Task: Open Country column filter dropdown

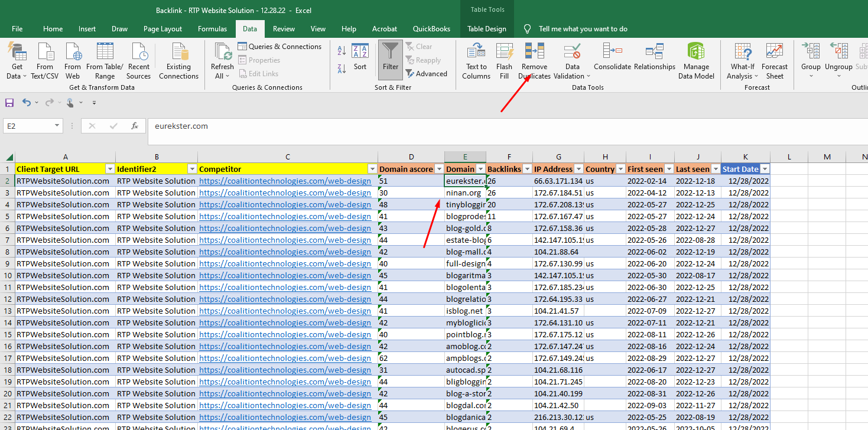Action: point(620,169)
